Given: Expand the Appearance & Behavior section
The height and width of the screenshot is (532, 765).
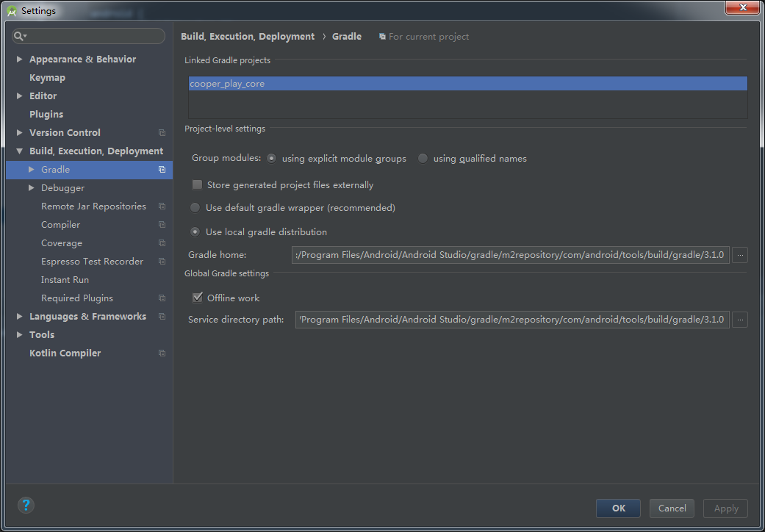Looking at the screenshot, I should coord(18,59).
